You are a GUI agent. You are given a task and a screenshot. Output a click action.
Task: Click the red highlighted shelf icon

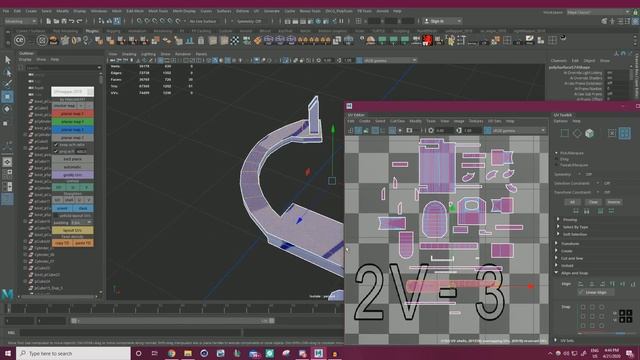(x=427, y=40)
